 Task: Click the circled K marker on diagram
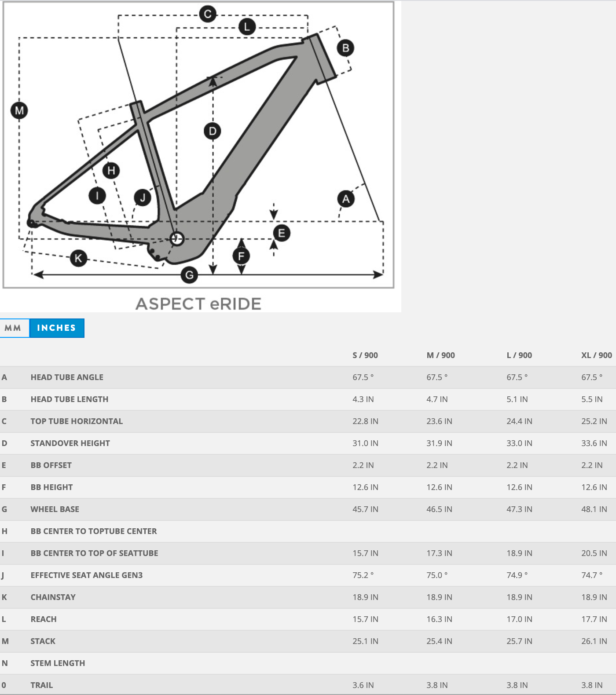click(78, 258)
